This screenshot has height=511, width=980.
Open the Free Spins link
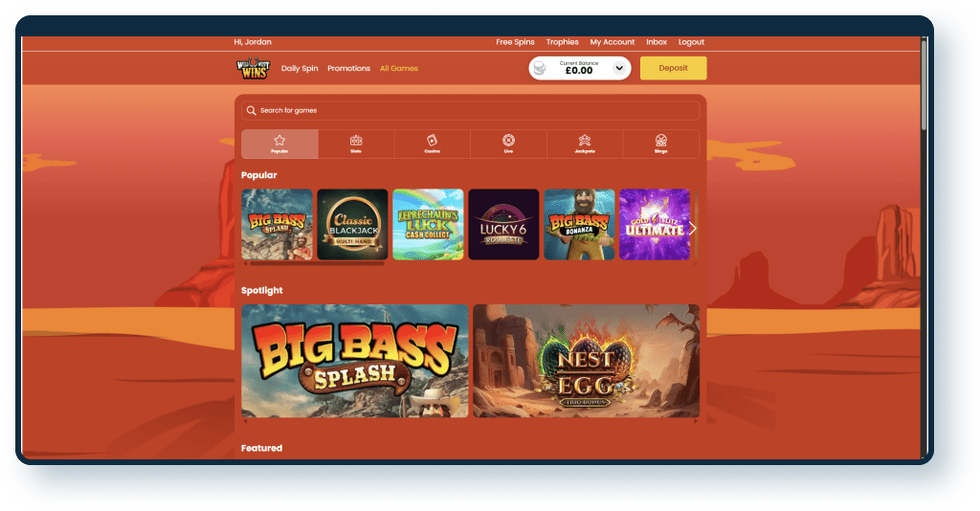pyautogui.click(x=515, y=42)
